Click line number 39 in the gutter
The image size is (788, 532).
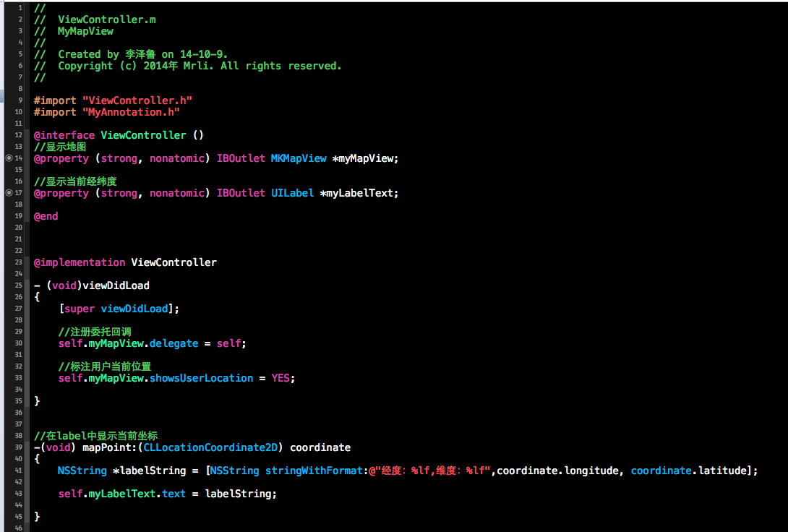[x=19, y=447]
